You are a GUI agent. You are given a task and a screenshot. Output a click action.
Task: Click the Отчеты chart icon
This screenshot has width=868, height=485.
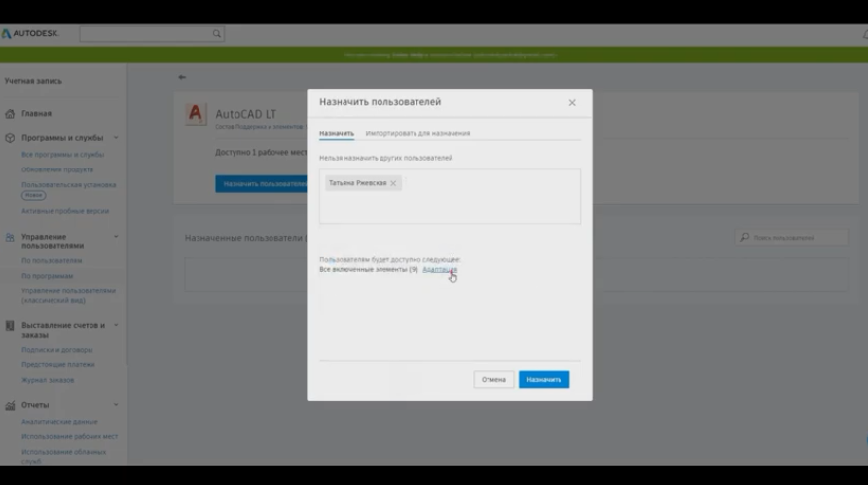pyautogui.click(x=10, y=406)
